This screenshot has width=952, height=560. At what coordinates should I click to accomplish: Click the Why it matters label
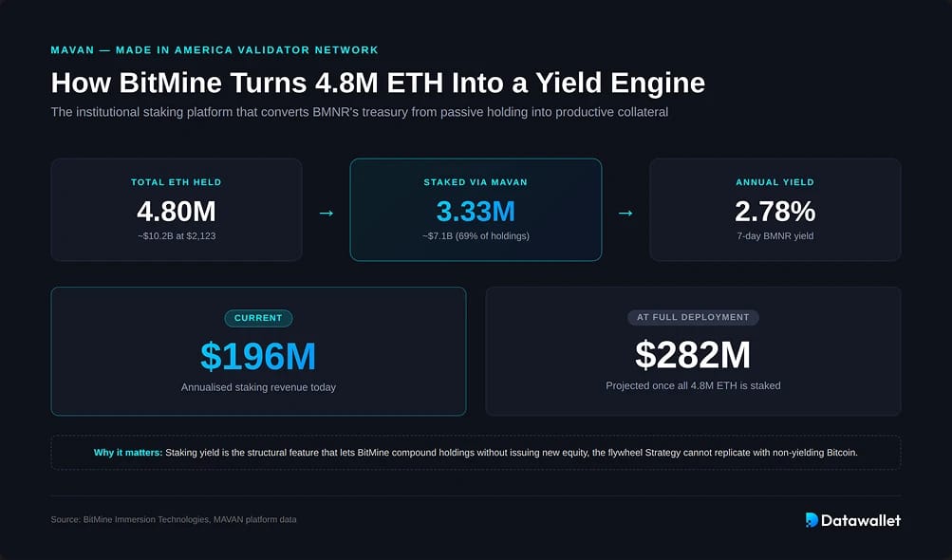click(x=128, y=453)
